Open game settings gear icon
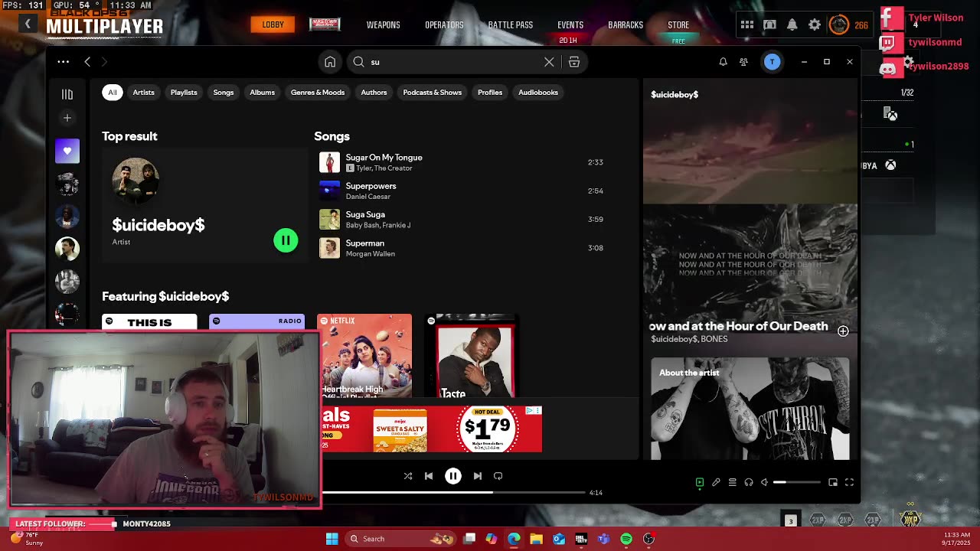The height and width of the screenshot is (551, 980). (815, 25)
